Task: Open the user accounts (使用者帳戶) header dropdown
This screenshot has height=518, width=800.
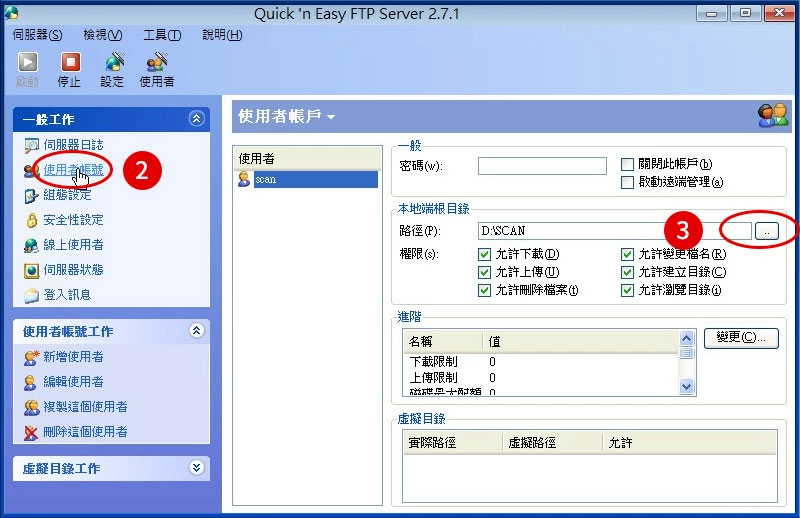Action: [x=330, y=117]
